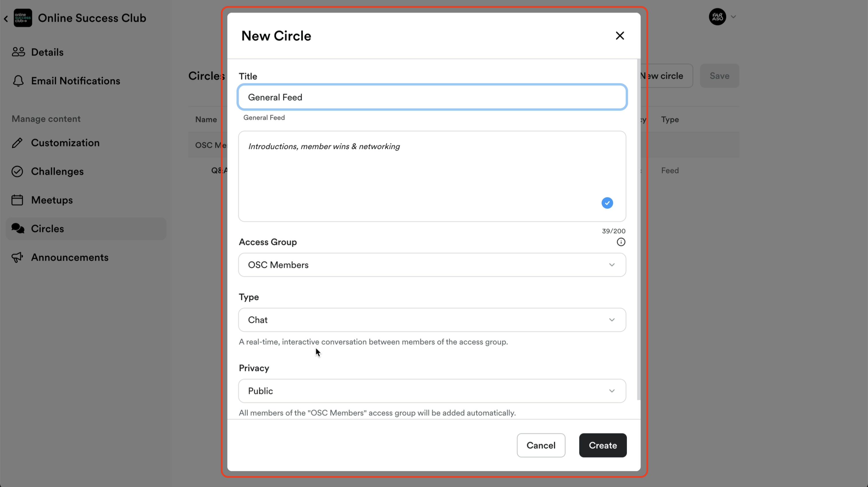Close the New Circle dialog with X
The image size is (868, 487).
619,36
